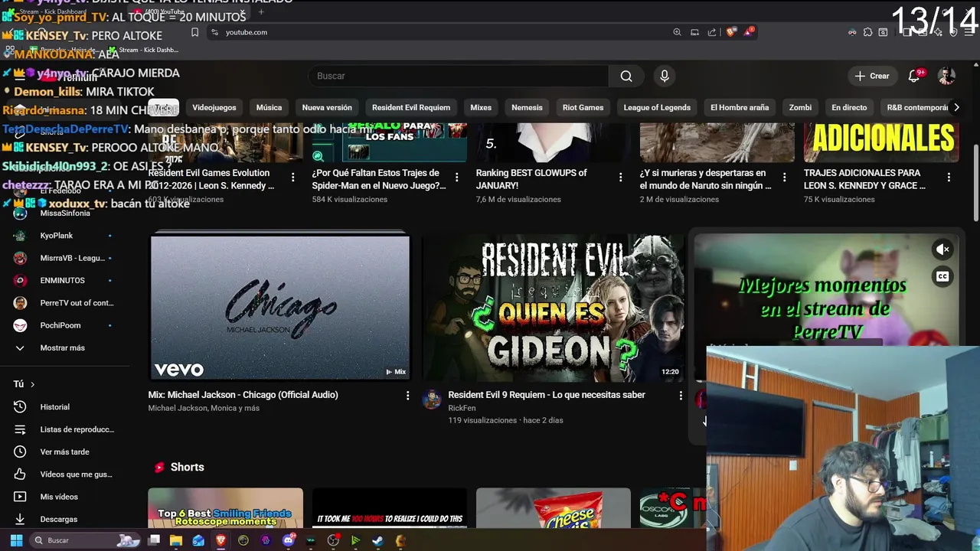Screen dimensions: 980x551
Task: Open options menu for Spider-Man trajes video
Action: [x=457, y=178]
